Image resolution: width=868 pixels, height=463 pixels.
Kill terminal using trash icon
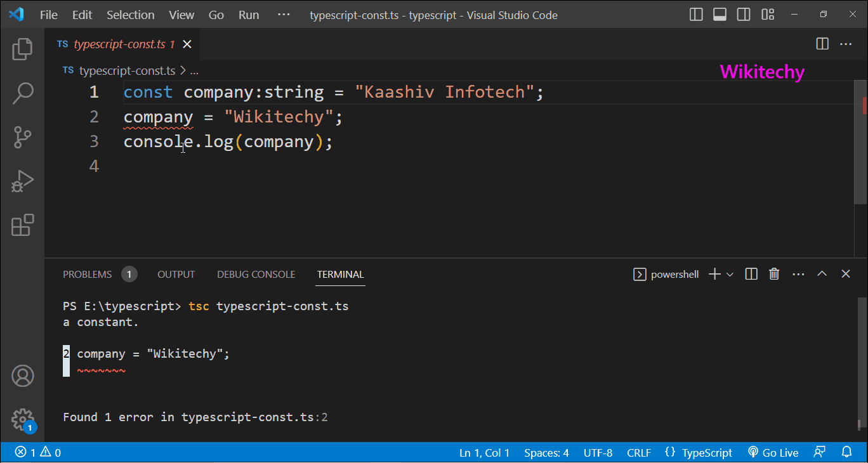774,274
